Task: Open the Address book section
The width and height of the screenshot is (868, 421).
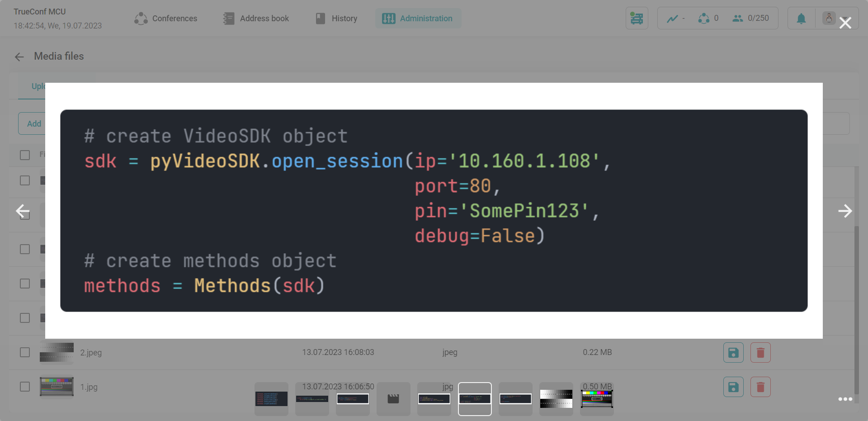Action: [256, 19]
